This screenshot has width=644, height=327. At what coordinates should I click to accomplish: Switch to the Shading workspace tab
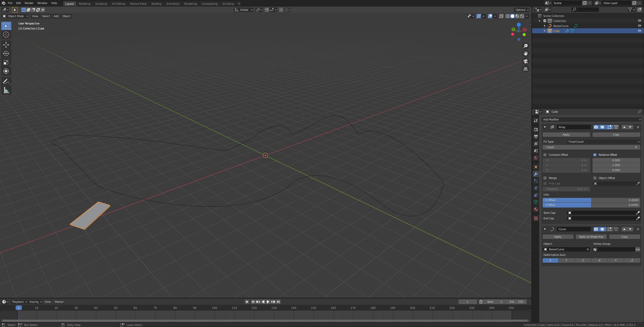[156, 3]
